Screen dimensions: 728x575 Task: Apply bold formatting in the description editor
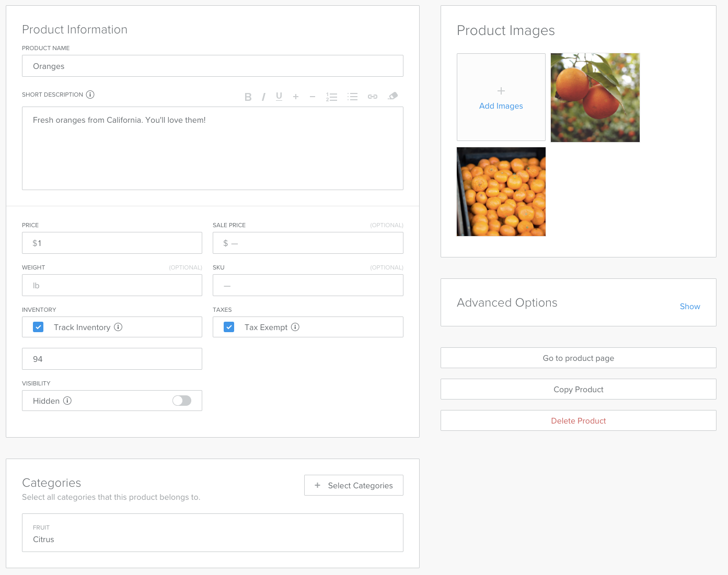click(248, 96)
